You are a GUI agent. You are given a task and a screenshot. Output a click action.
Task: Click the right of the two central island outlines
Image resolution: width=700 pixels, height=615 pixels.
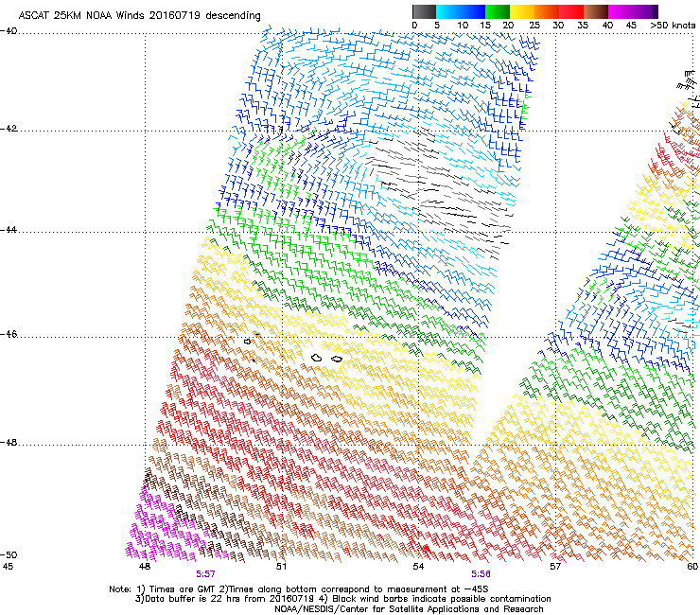click(x=337, y=360)
